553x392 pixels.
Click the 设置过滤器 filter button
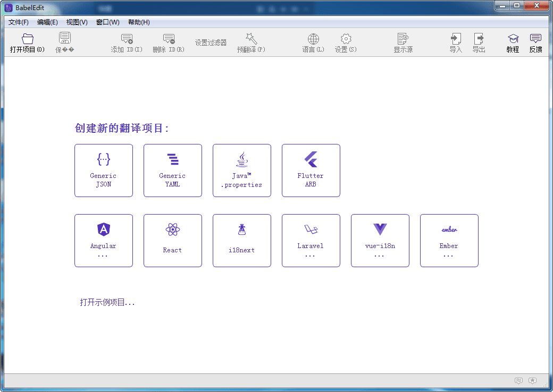click(x=211, y=42)
